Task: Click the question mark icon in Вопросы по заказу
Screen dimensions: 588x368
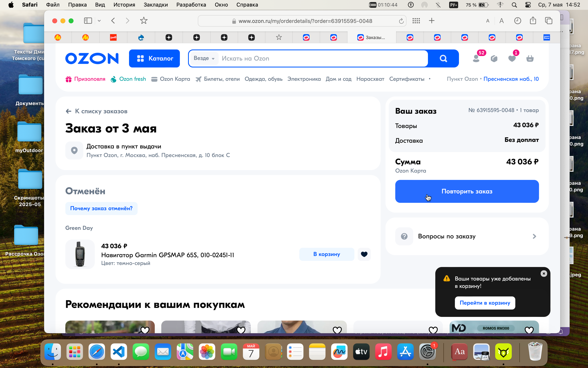Action: click(x=404, y=236)
